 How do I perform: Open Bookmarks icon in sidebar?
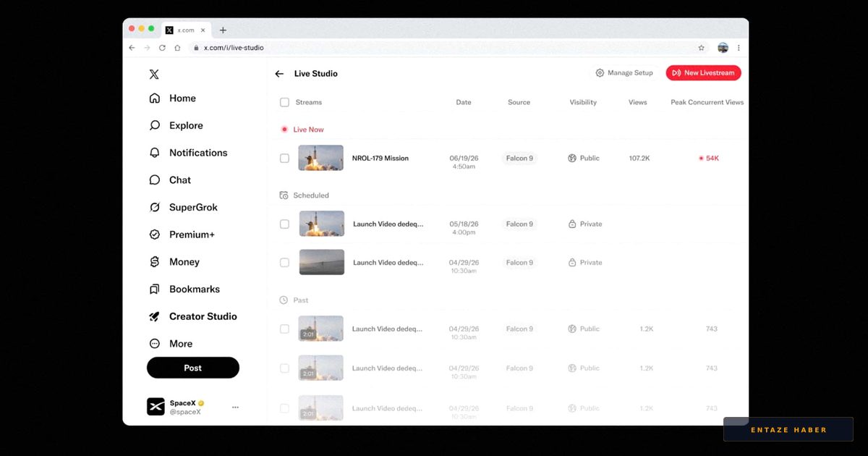(x=154, y=289)
